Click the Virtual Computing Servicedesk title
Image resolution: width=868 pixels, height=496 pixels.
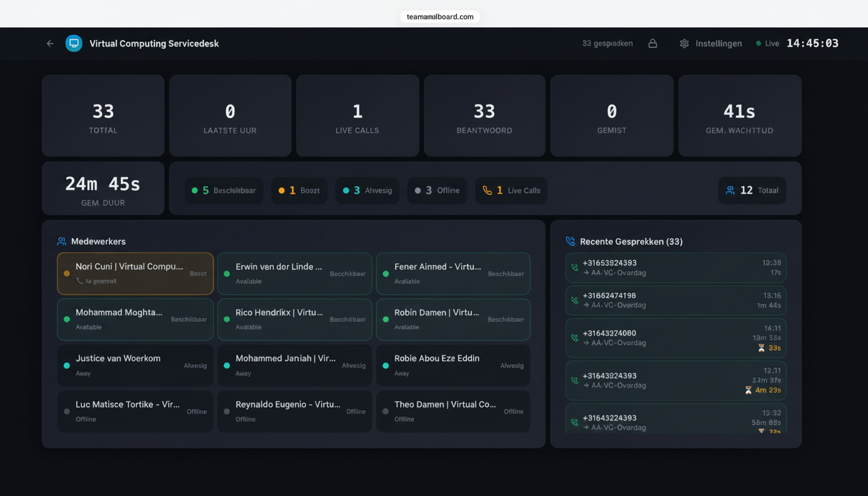[154, 44]
